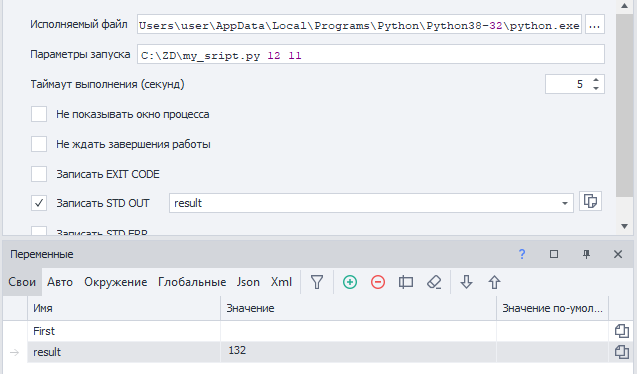Add a new variable with green plus icon

coord(350,282)
